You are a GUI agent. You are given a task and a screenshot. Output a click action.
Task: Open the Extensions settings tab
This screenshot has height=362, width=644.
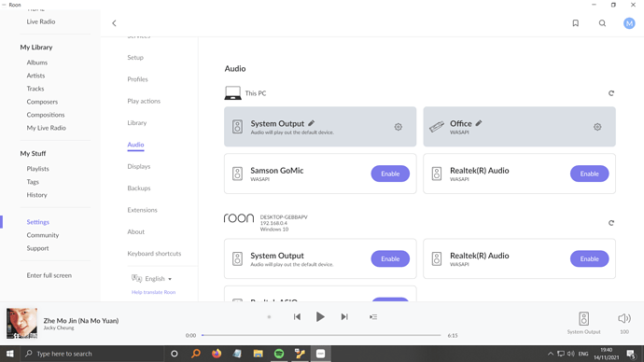142,210
